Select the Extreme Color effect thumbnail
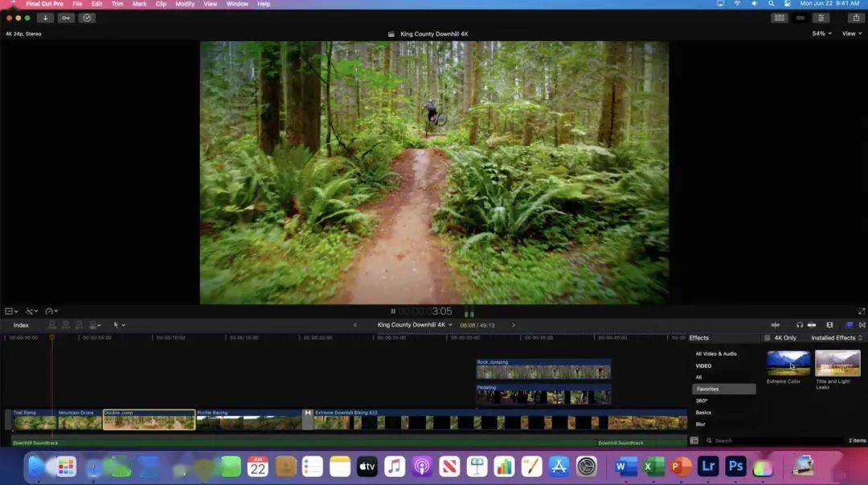This screenshot has width=868, height=485. (x=788, y=363)
